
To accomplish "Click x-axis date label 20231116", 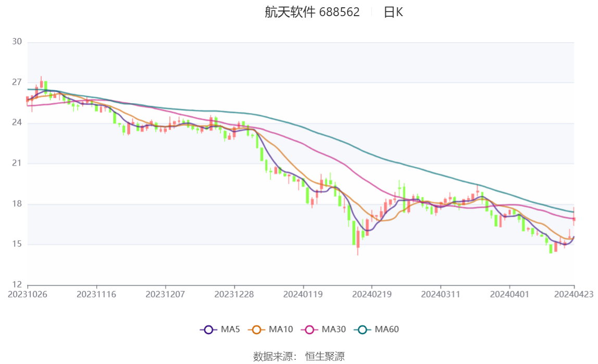I will coord(96,295).
